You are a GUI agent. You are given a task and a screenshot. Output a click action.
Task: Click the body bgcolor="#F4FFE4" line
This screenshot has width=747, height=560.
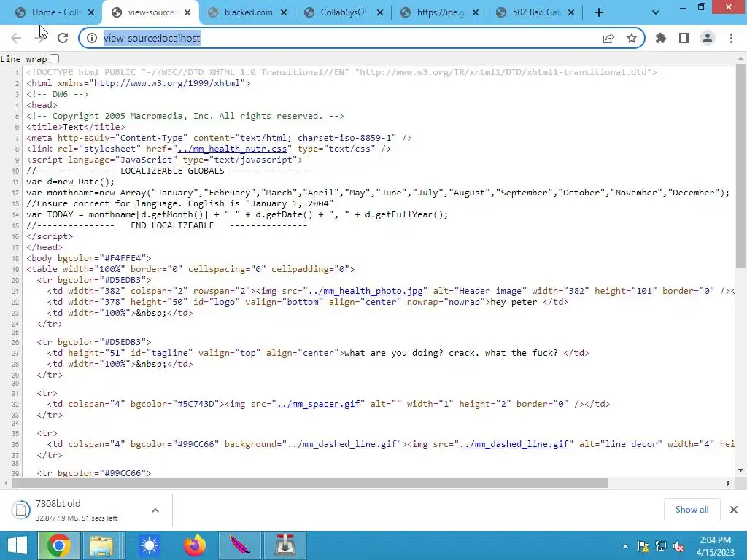(x=88, y=259)
